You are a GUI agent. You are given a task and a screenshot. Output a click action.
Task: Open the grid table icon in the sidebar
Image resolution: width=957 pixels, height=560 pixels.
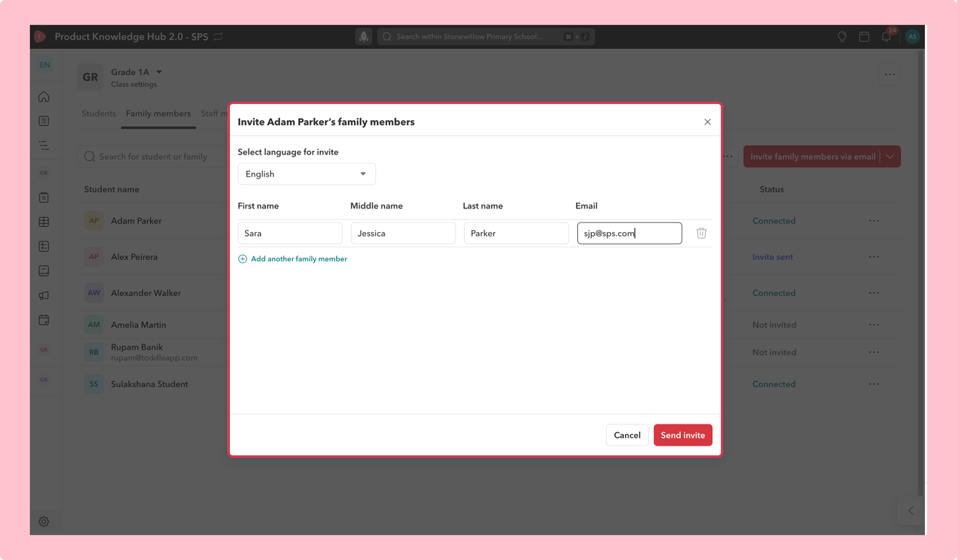click(44, 222)
